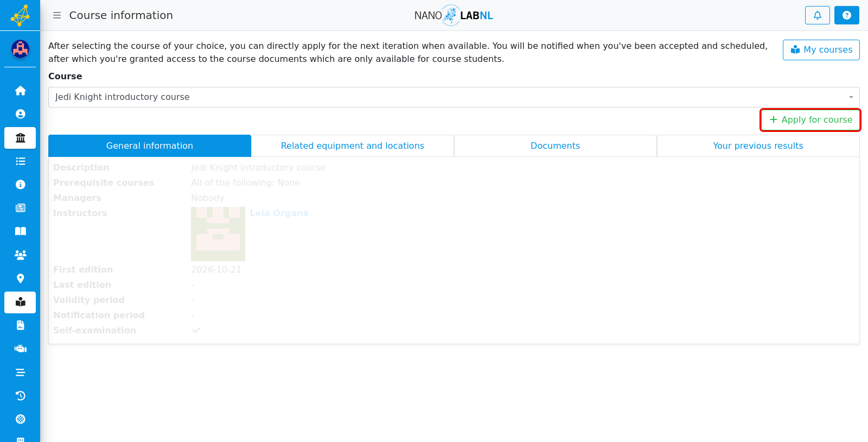Click Leia Organa's avatar thumbnail
Screen dimensions: 868x442
[x=218, y=234]
